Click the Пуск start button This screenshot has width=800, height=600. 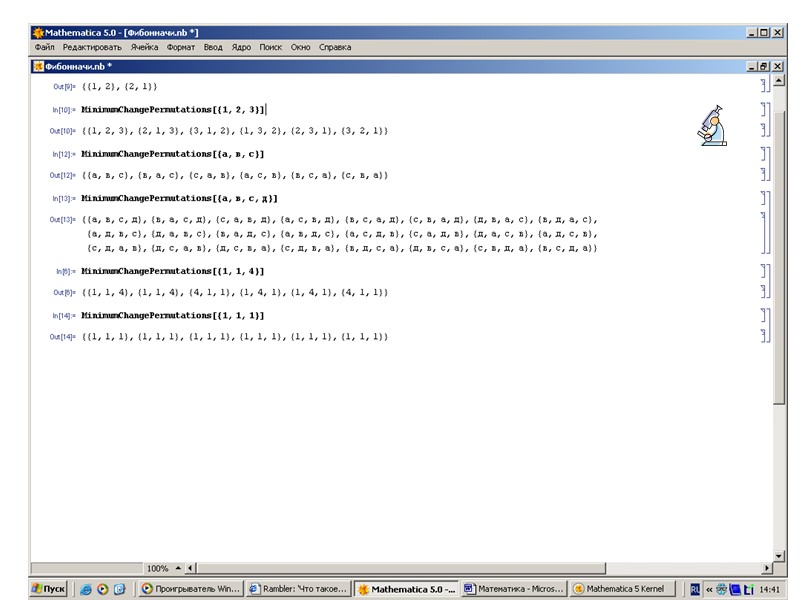48,589
